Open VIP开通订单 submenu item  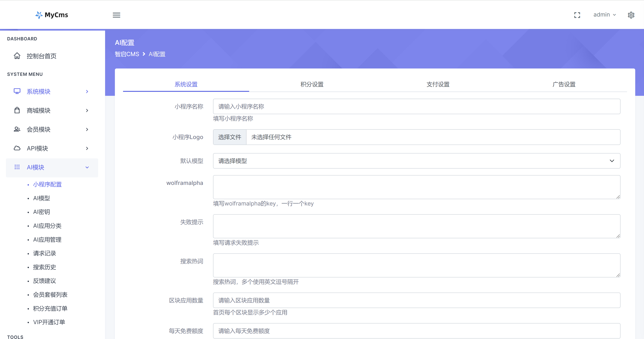coord(49,322)
